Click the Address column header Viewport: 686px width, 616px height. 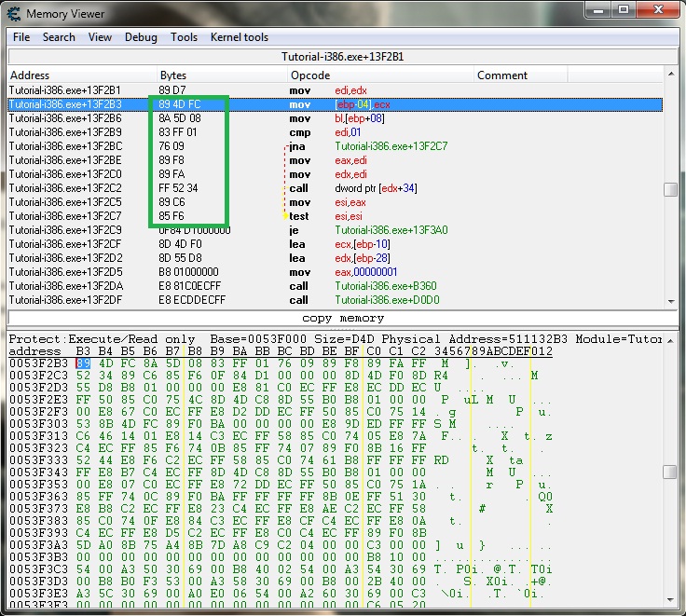82,75
